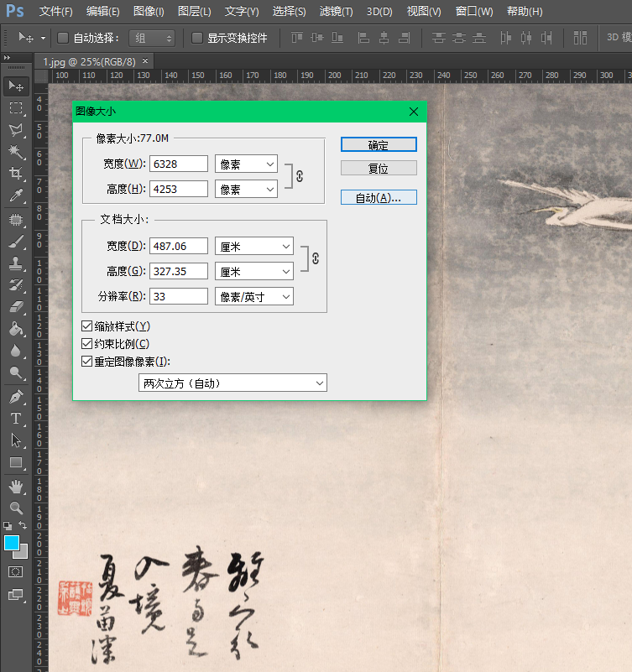Toggle Quick Mask mode
The width and height of the screenshot is (632, 672).
16,571
